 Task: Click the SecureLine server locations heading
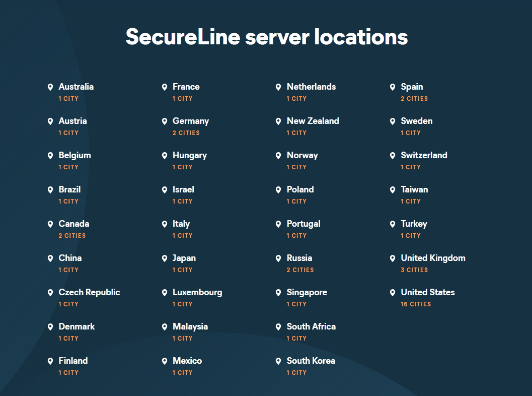[267, 37]
